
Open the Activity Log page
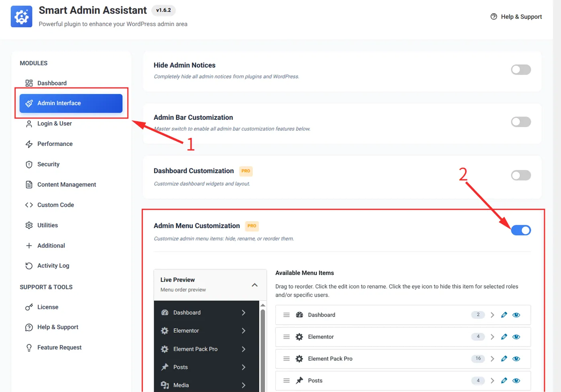71,266
